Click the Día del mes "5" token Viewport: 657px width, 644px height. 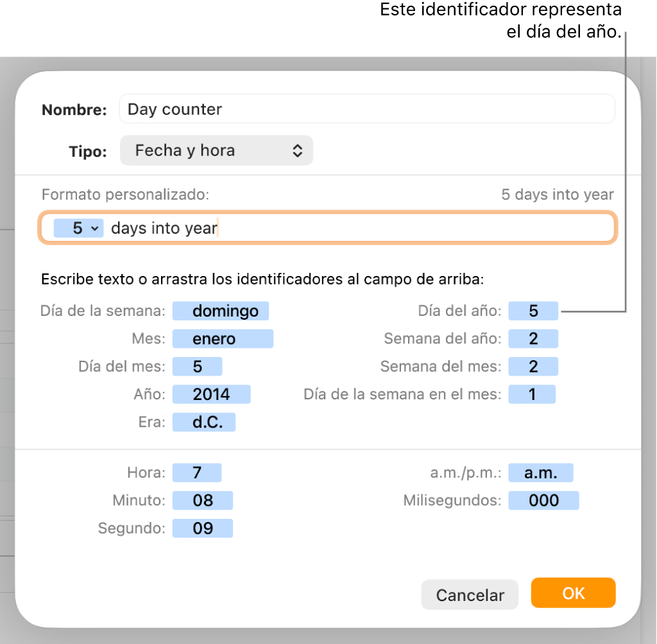click(197, 366)
